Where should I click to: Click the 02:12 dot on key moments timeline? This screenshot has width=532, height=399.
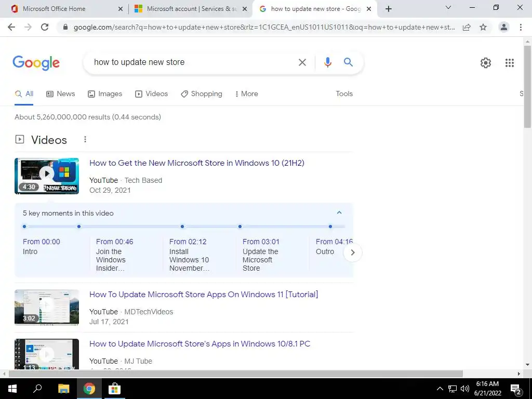(182, 227)
